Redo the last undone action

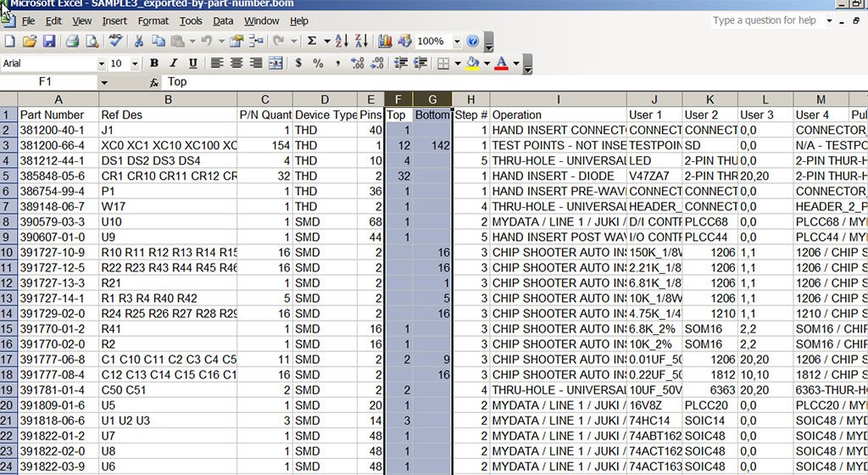coord(278,41)
